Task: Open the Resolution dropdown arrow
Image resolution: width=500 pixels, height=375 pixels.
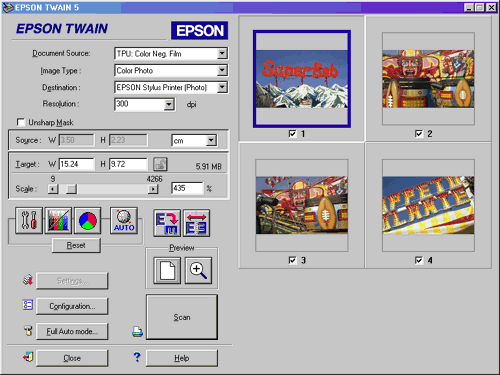Action: [x=169, y=104]
